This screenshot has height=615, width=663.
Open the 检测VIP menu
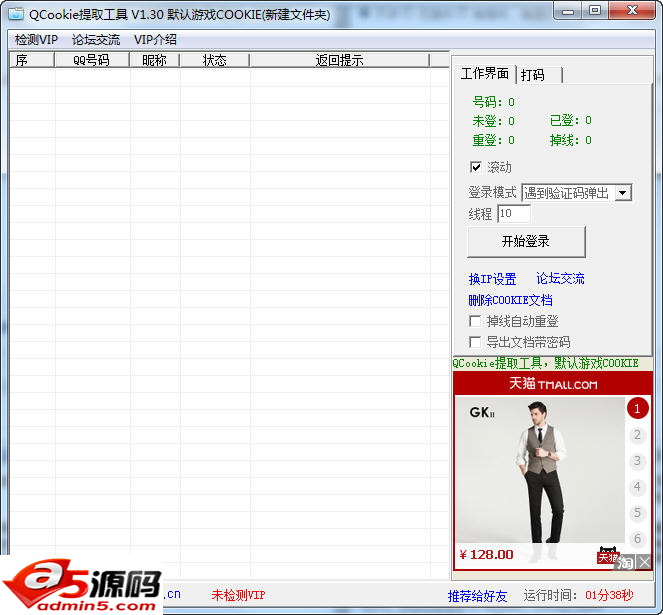click(x=36, y=40)
